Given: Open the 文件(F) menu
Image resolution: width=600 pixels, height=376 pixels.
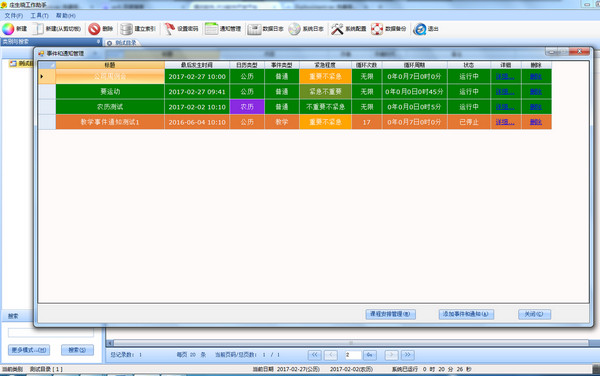Looking at the screenshot, I should click(x=14, y=16).
